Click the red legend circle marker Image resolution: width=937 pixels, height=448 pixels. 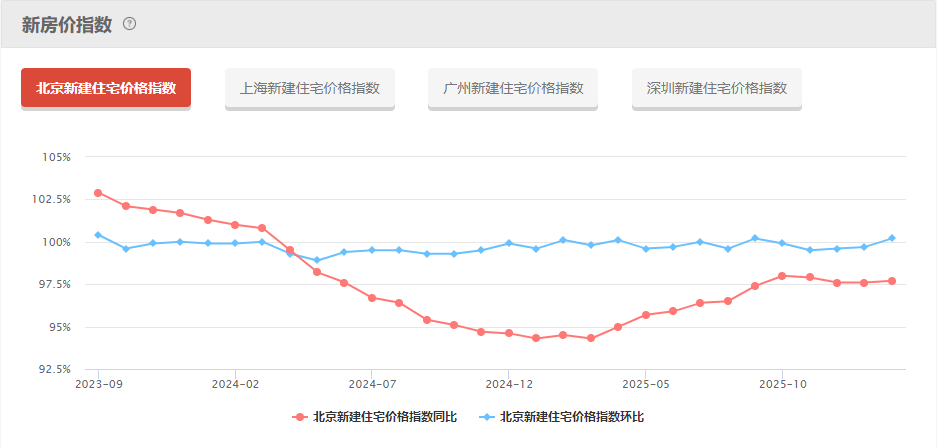[x=301, y=417]
